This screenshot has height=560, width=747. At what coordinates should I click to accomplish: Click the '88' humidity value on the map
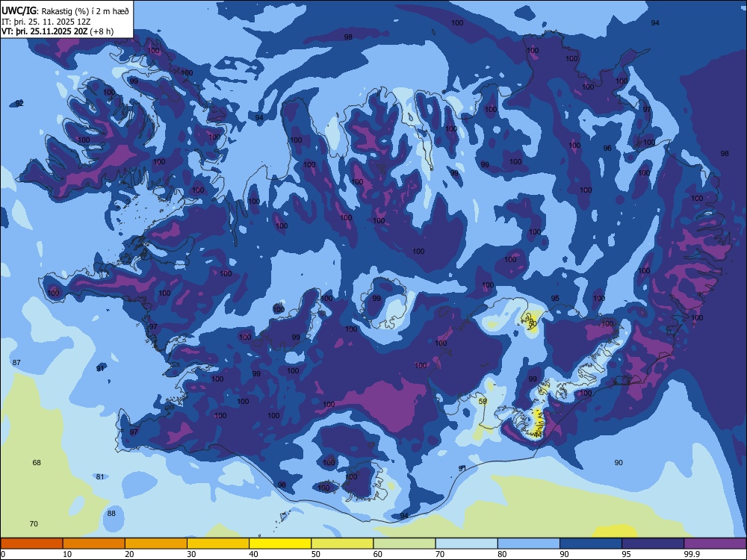pyautogui.click(x=111, y=514)
